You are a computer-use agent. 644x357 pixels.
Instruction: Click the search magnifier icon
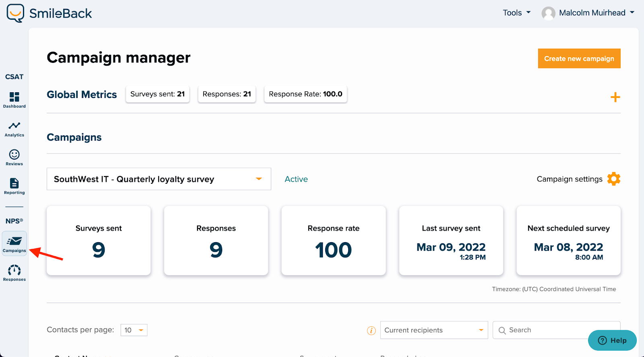(502, 330)
